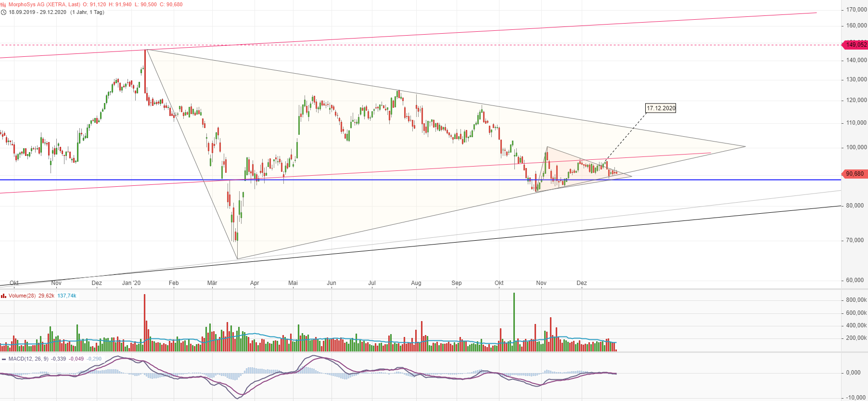Click the high value H: 91,940
The width and height of the screenshot is (868, 401).
[120, 4]
